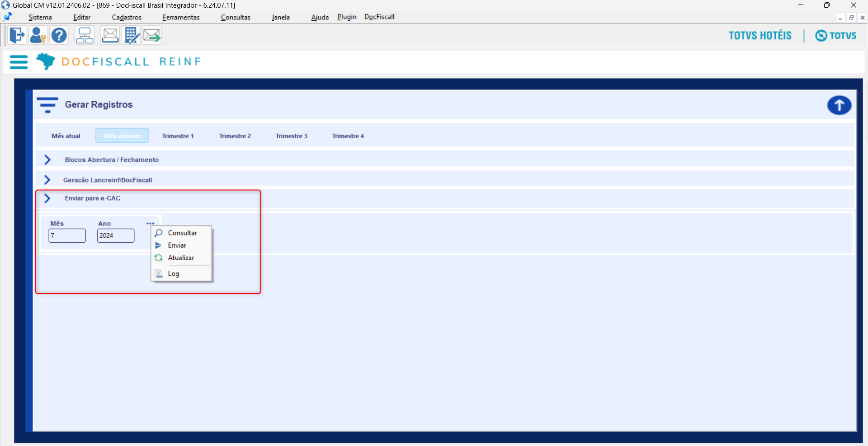This screenshot has height=446, width=868.
Task: Open the Cadastros menu
Action: (x=127, y=17)
